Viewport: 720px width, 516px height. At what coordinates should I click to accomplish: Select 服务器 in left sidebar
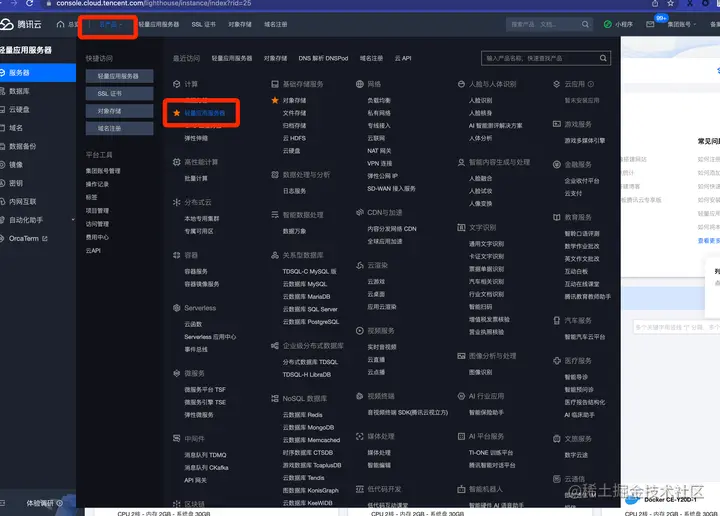[x=38, y=73]
